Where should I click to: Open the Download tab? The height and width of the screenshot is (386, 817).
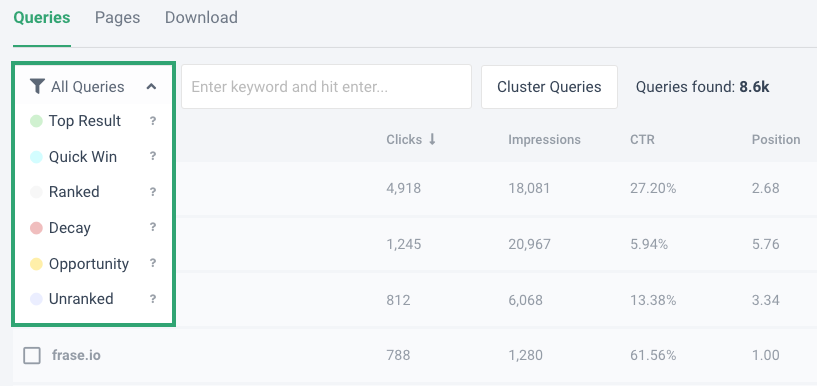(201, 18)
